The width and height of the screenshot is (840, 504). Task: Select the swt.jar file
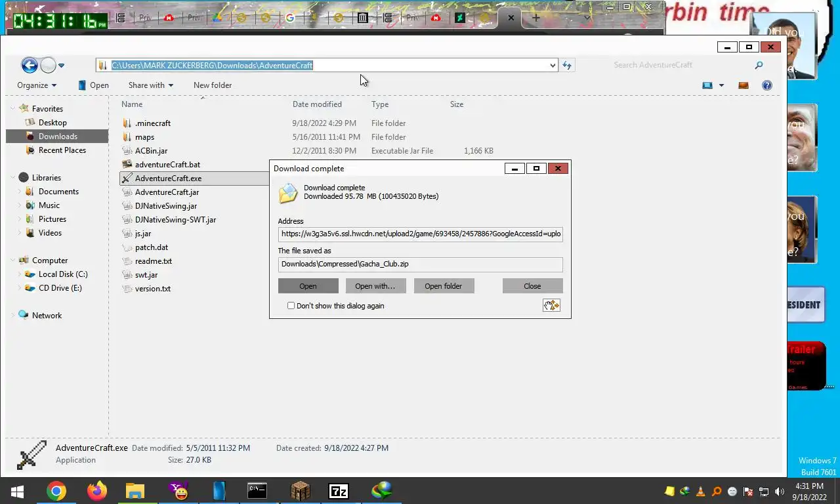[146, 275]
